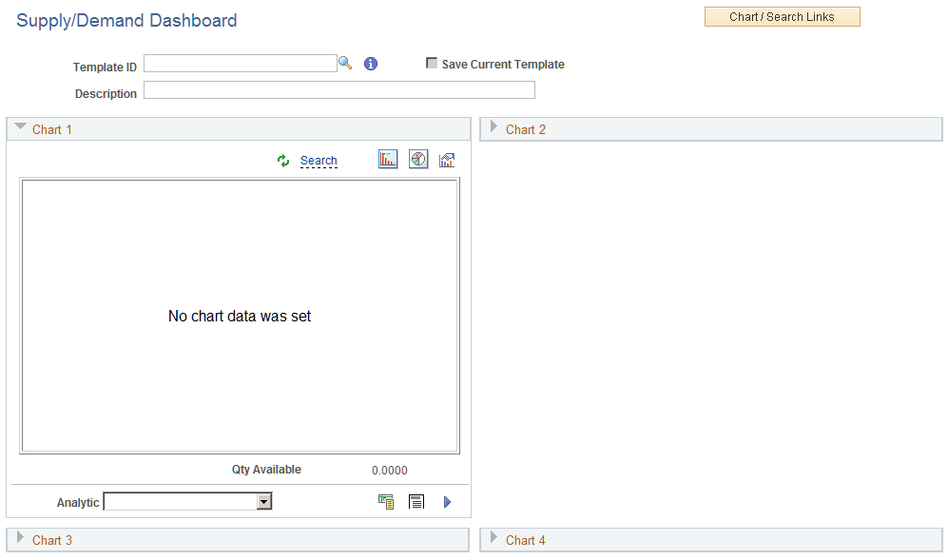
Task: Enable the Save Current Template checkbox
Action: [x=432, y=63]
